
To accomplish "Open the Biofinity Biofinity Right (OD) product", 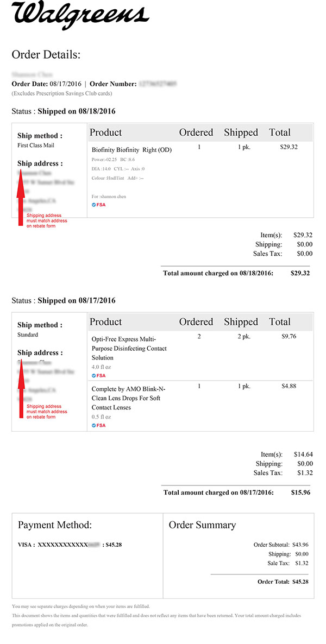I will point(131,150).
